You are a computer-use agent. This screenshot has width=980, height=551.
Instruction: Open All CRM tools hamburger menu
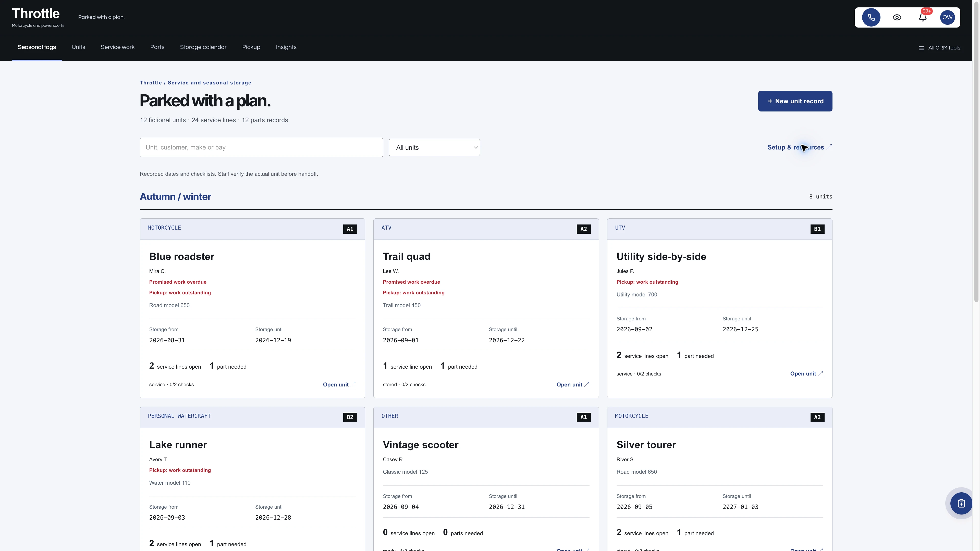pyautogui.click(x=939, y=48)
